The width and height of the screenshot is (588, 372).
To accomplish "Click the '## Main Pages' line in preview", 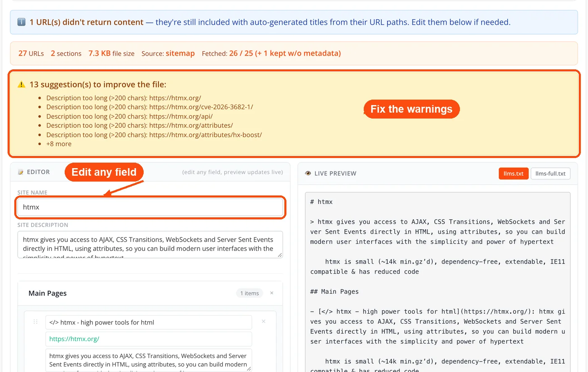I will point(334,291).
